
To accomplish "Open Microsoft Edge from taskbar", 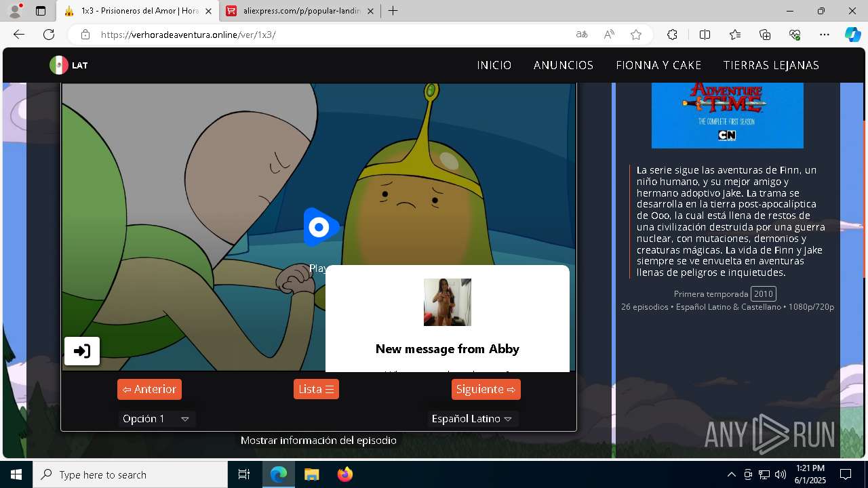I will tap(279, 474).
